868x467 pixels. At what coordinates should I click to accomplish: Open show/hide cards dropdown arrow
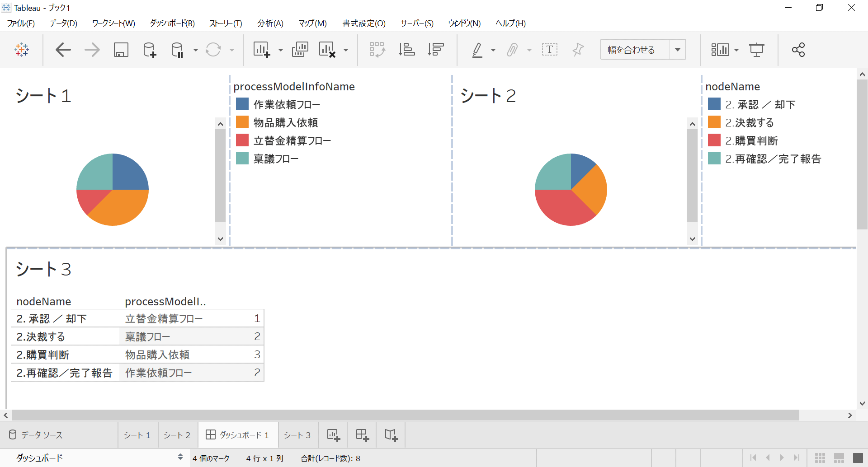(736, 50)
